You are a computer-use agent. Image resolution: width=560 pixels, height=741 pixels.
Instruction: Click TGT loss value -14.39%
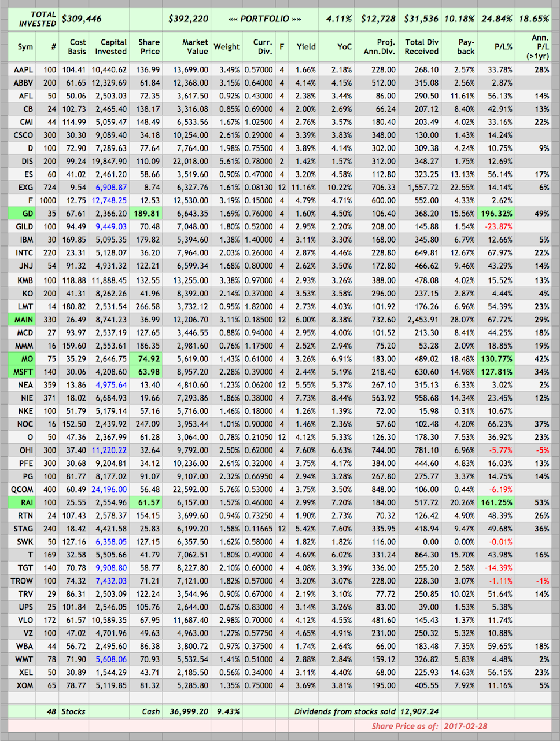click(499, 568)
